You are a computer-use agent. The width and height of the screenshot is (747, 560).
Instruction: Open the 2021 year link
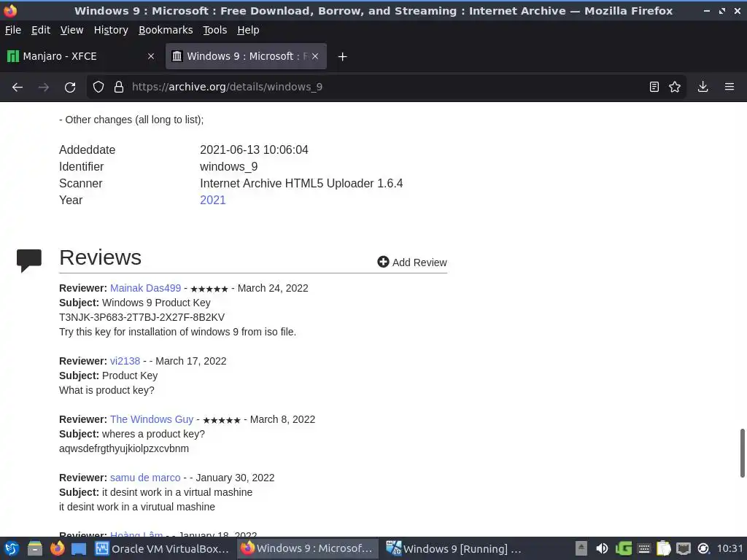point(212,200)
